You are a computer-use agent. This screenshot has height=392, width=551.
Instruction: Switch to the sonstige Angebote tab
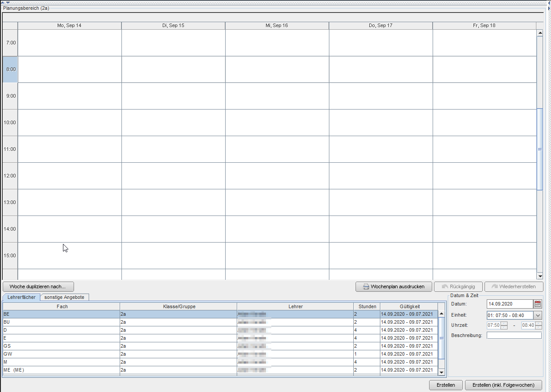click(64, 297)
